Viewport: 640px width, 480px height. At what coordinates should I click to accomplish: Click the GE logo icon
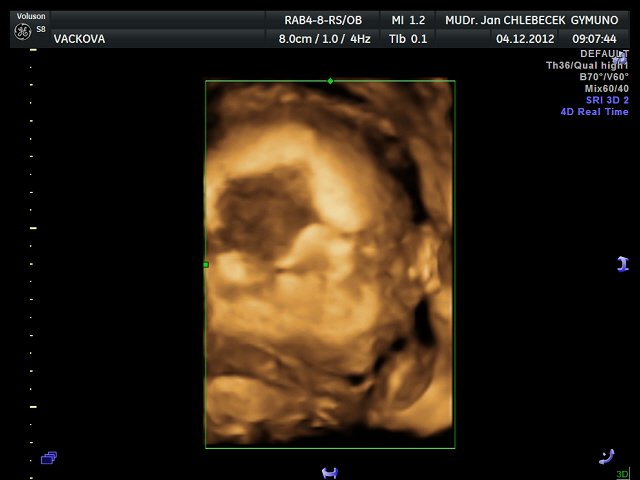[x=21, y=32]
